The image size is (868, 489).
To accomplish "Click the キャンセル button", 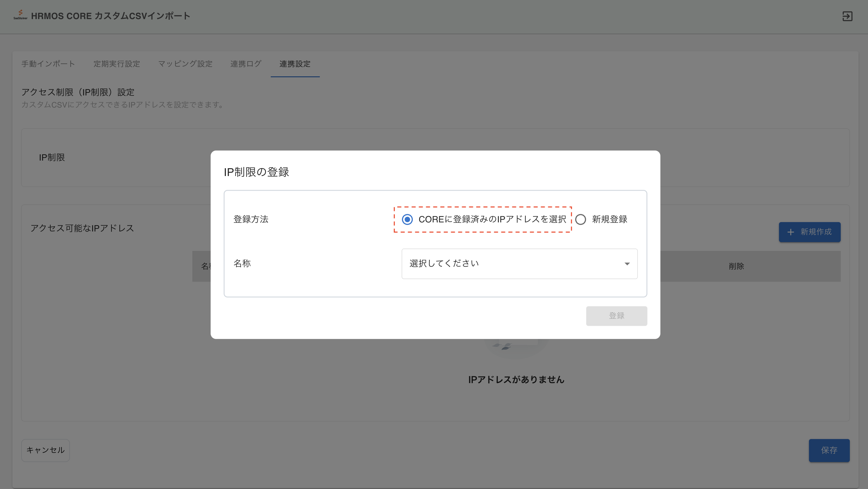I will [45, 450].
